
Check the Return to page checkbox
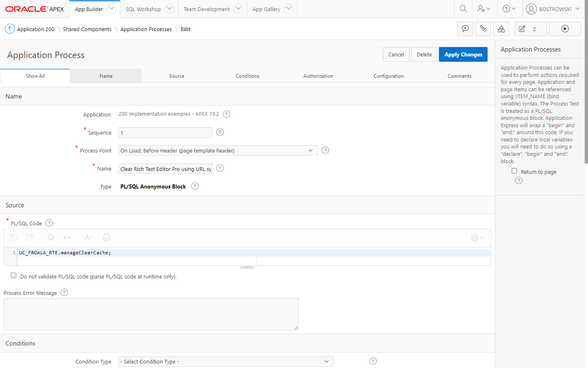pos(514,171)
